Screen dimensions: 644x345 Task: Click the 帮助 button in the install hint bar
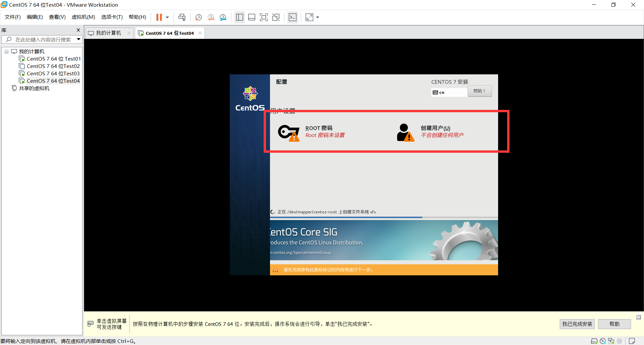click(614, 324)
